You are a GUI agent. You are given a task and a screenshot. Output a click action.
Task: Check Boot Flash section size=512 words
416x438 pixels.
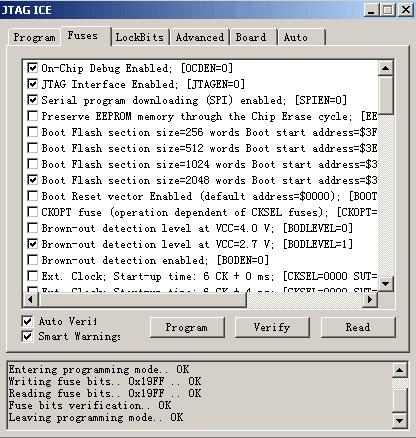click(x=32, y=148)
